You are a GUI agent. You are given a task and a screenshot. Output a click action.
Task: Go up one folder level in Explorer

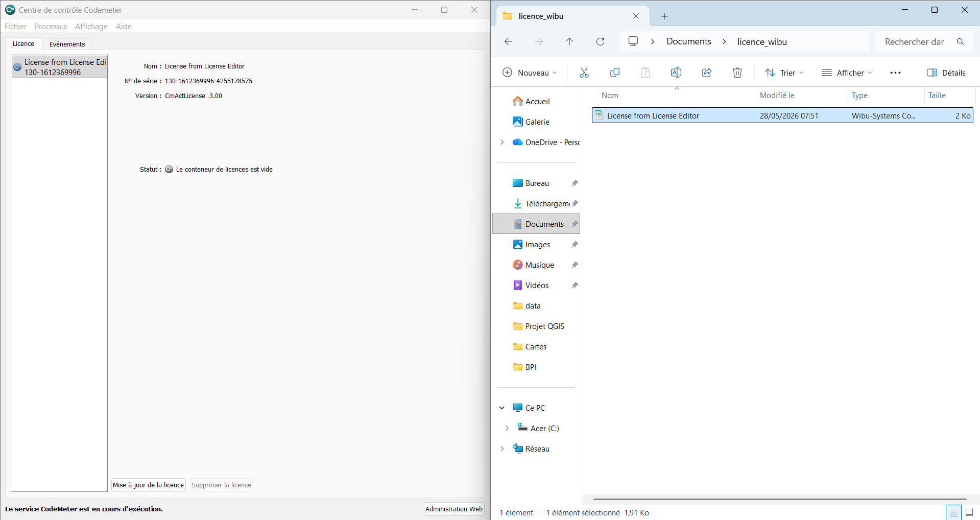pos(569,41)
